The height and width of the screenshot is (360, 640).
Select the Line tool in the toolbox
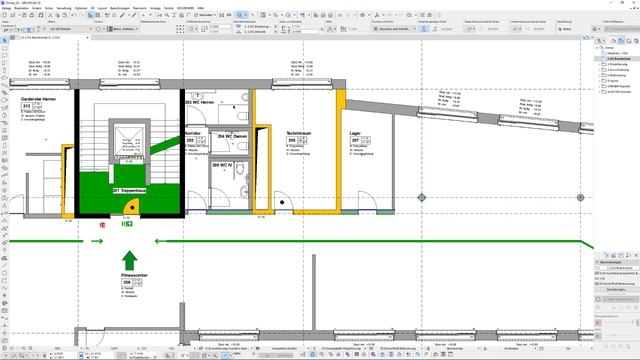[x=4, y=265]
